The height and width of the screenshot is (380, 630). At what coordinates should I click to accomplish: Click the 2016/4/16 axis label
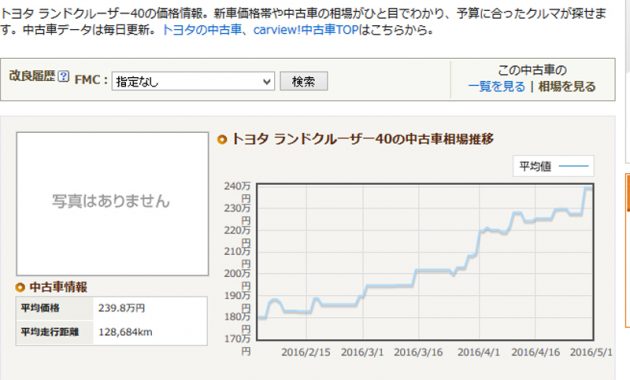coord(536,352)
